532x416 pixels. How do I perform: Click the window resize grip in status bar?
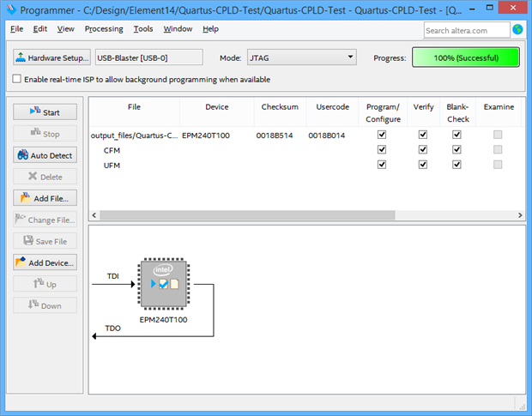(522, 406)
